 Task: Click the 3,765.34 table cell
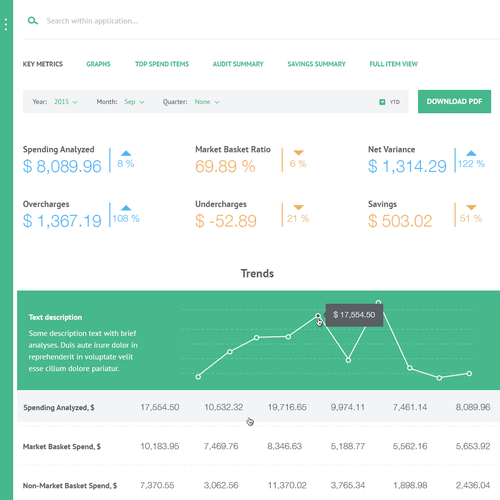[x=348, y=485]
